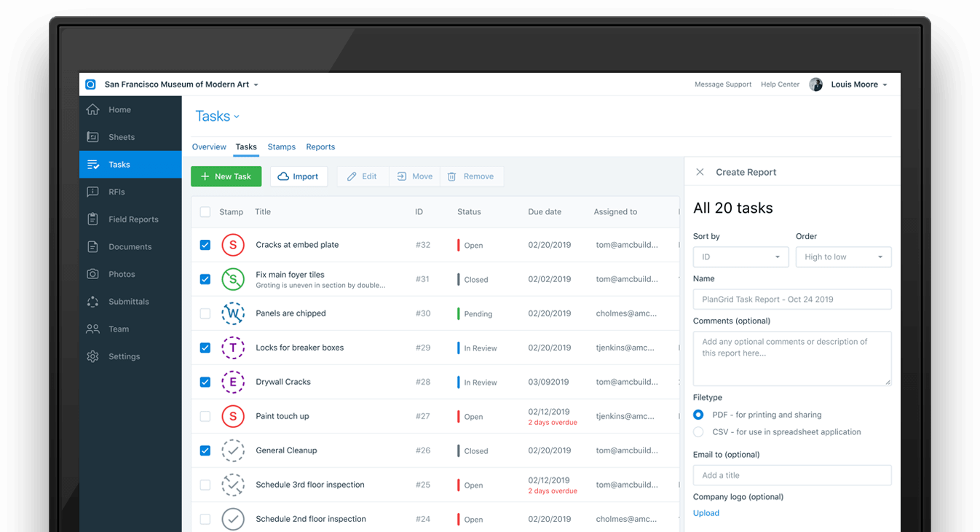Image resolution: width=980 pixels, height=532 pixels.
Task: Switch to the Reports tab
Action: pyautogui.click(x=320, y=147)
